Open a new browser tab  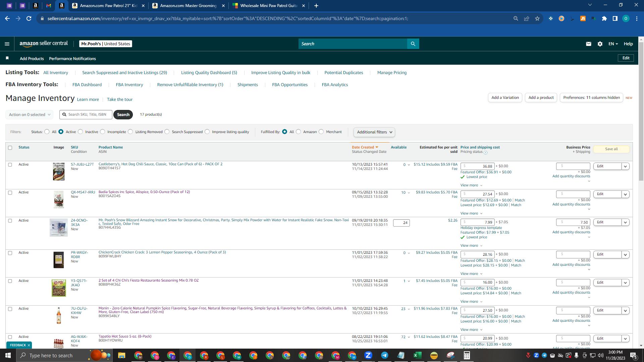(x=316, y=6)
